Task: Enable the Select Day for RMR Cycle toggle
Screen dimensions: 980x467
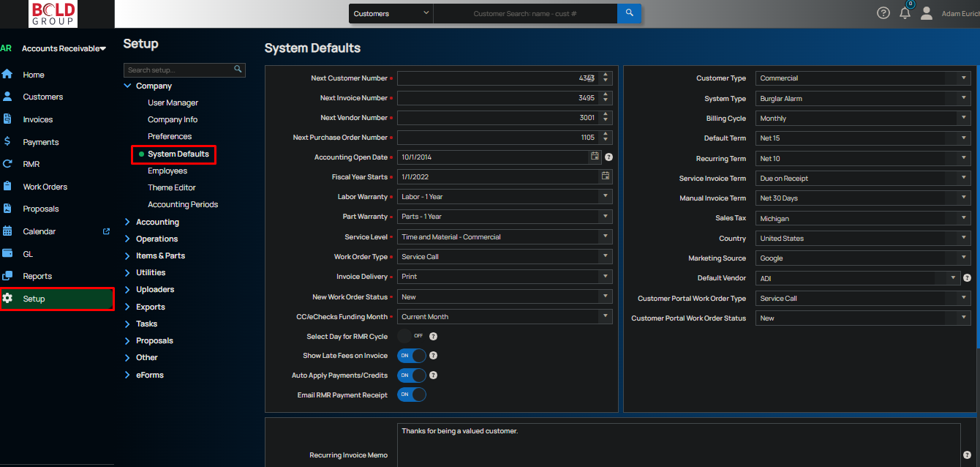Action: pyautogui.click(x=411, y=336)
